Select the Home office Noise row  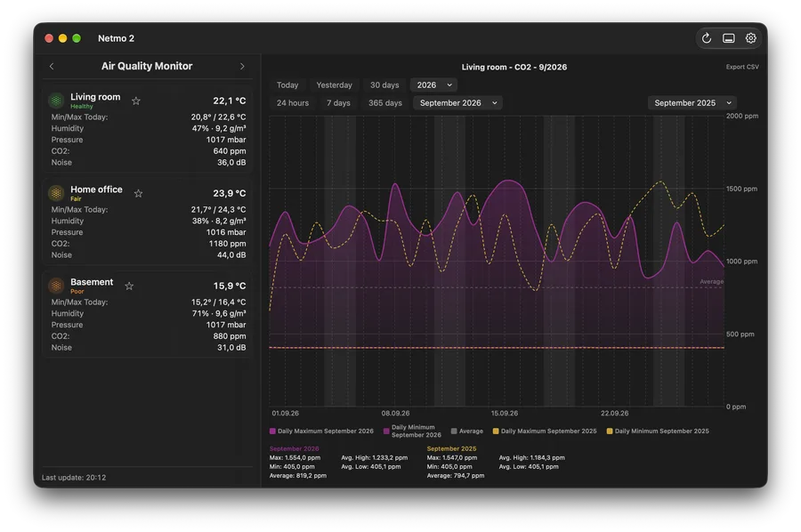[x=148, y=254]
